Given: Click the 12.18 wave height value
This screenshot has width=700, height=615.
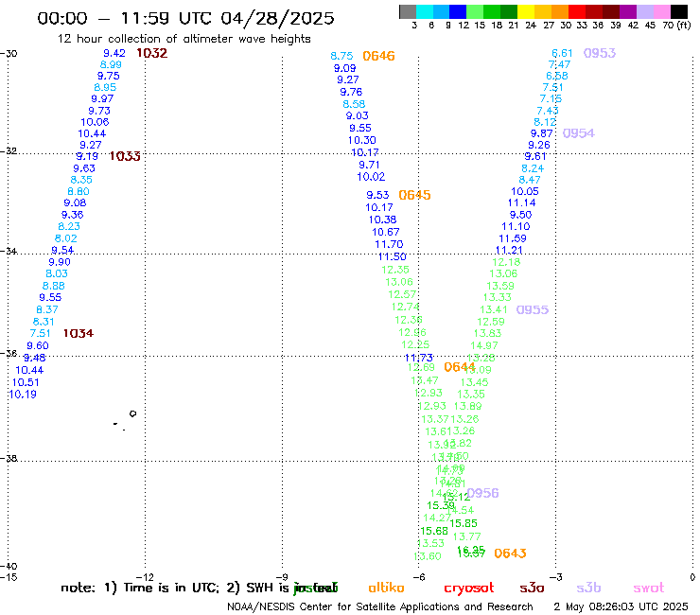Looking at the screenshot, I should pos(506,262).
